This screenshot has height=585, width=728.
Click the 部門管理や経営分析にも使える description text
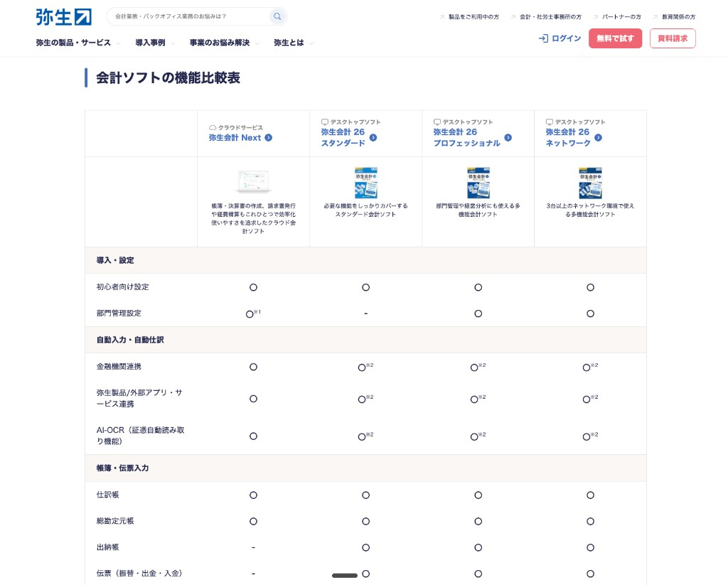(478, 210)
